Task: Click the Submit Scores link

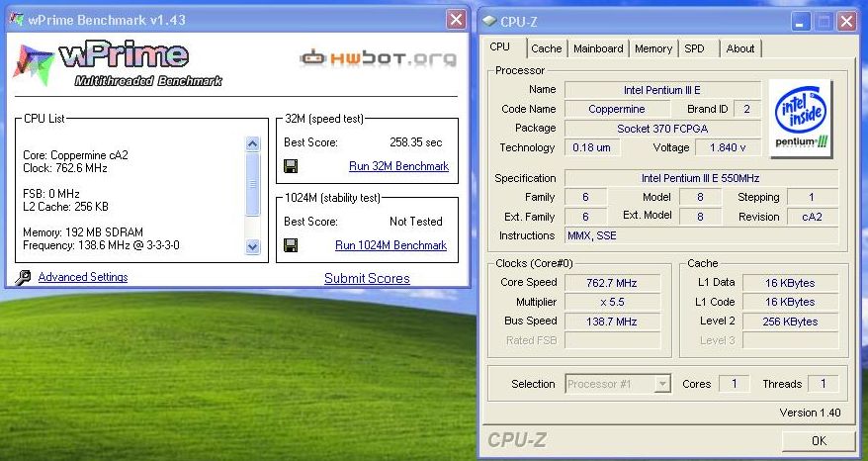Action: [x=367, y=278]
